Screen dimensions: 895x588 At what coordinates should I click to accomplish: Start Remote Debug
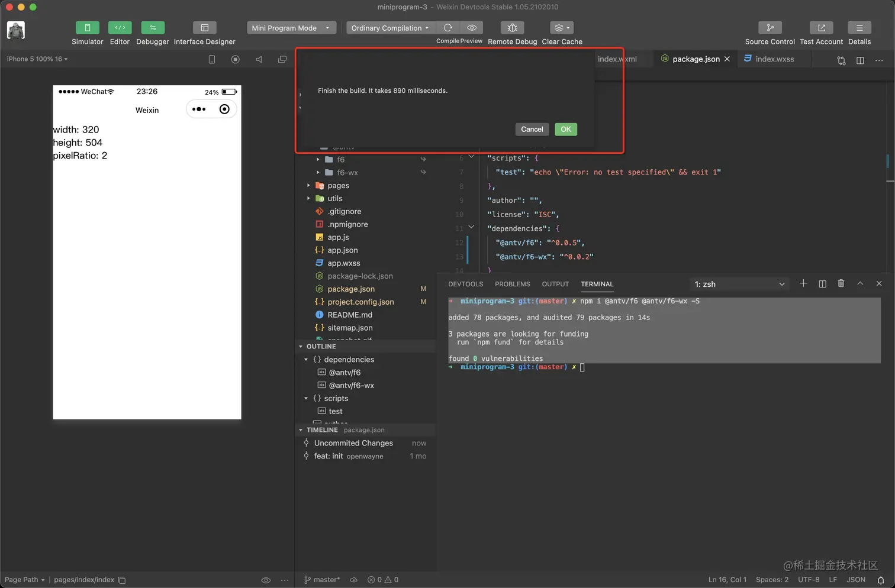coord(513,28)
